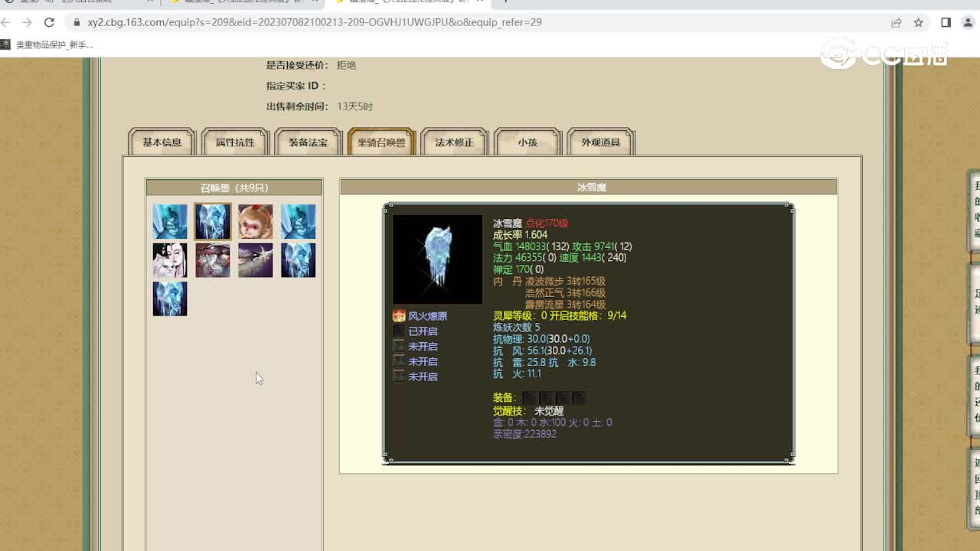The height and width of the screenshot is (551, 980).
Task: Select the first pet thumbnail in the top row
Action: [x=170, y=222]
